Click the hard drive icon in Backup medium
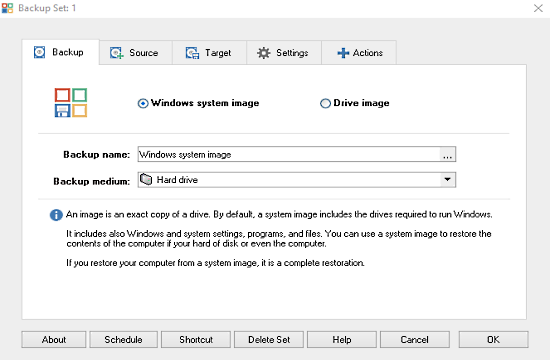 coord(146,180)
